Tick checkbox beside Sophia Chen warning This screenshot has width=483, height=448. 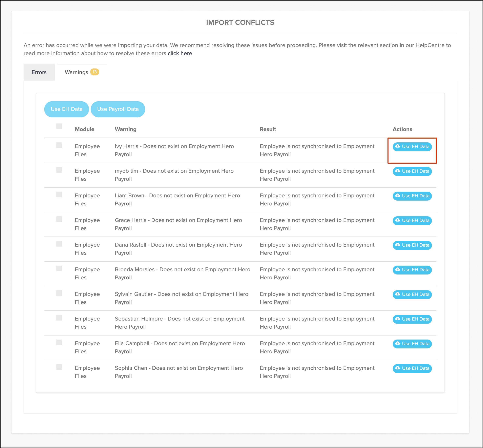tap(59, 367)
